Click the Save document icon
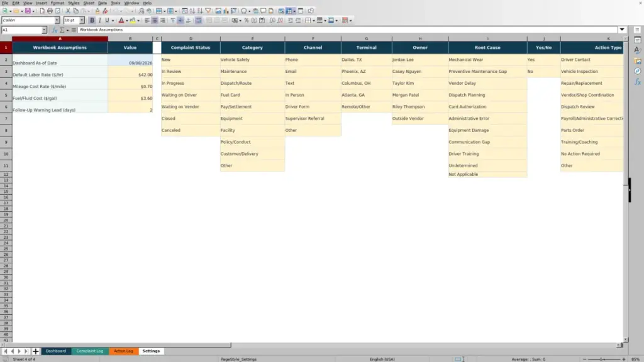The width and height of the screenshot is (644, 362). click(28, 11)
